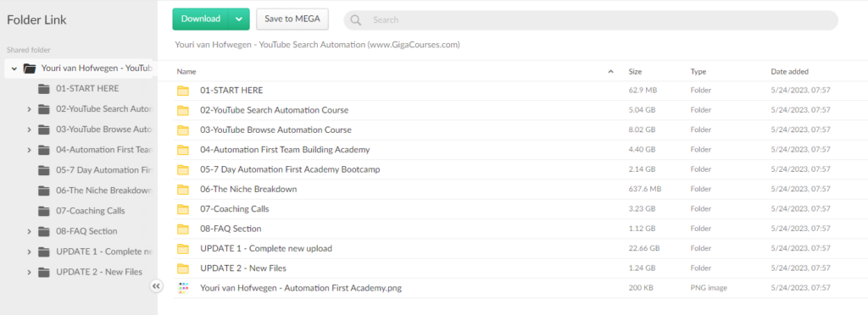Open 03-YouTube Browse Automation Course folder name

(x=275, y=130)
